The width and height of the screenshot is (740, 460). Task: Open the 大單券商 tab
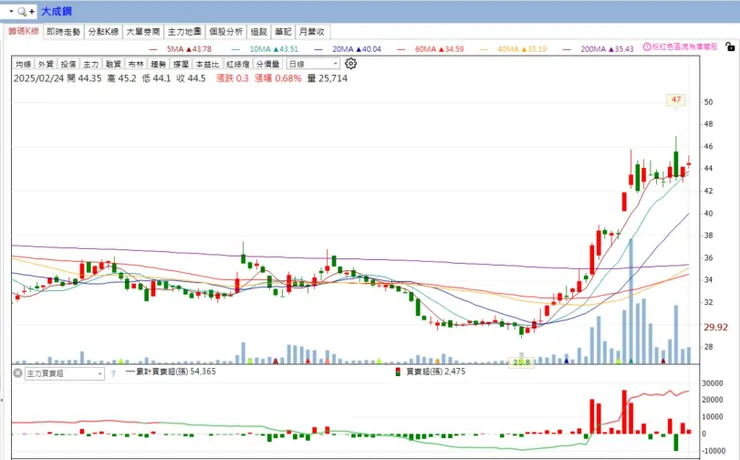coord(143,32)
